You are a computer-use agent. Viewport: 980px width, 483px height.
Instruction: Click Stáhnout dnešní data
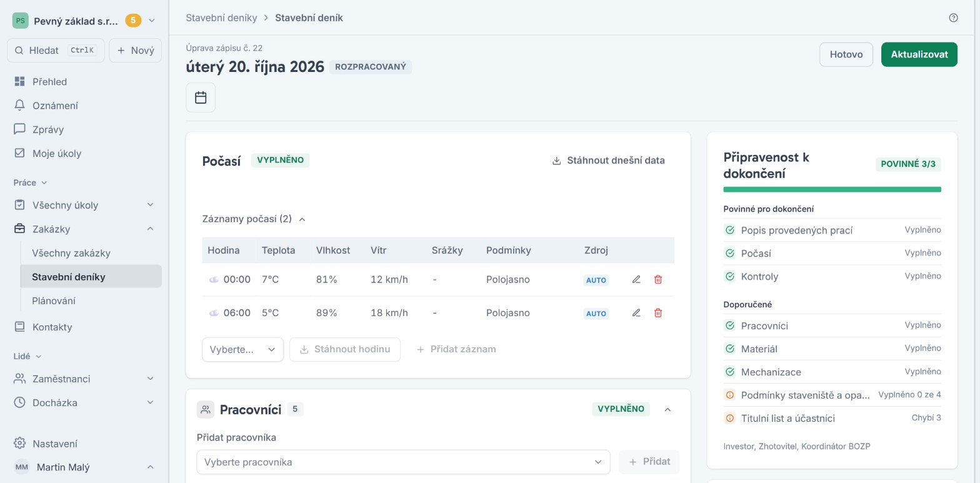pos(609,161)
